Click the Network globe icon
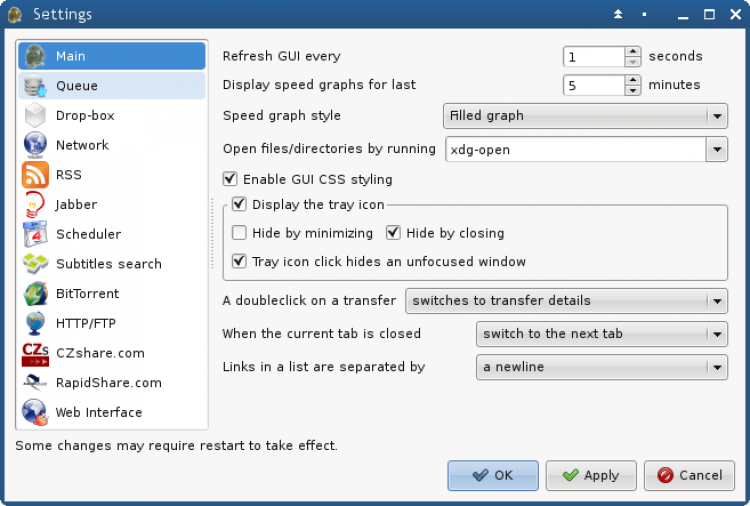The image size is (750, 506). point(35,145)
